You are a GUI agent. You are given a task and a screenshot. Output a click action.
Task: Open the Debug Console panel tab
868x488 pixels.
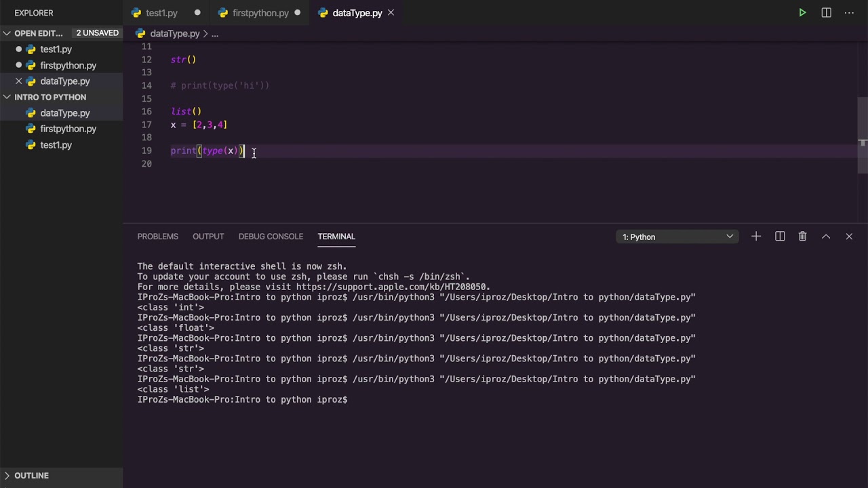click(x=271, y=237)
